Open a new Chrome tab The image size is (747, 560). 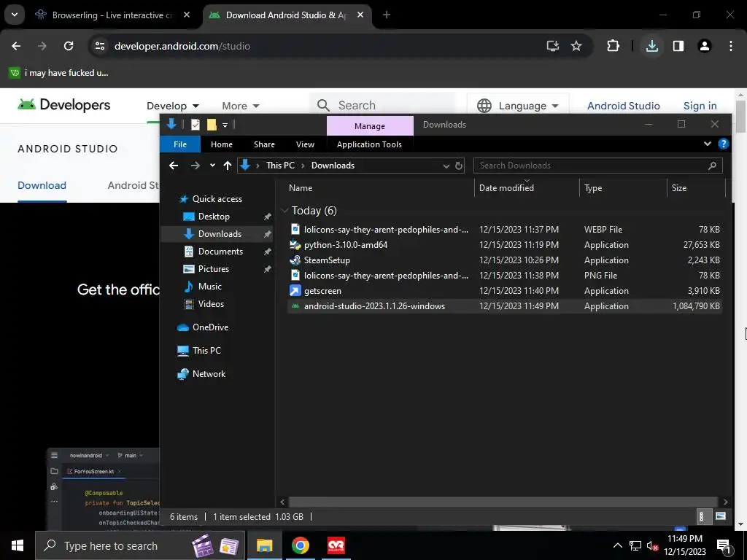[x=387, y=15]
